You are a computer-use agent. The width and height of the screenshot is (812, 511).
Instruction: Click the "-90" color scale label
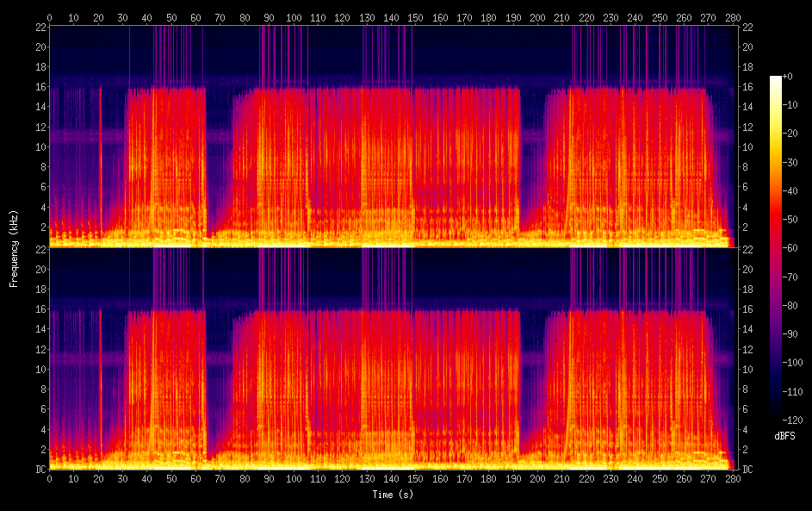click(790, 333)
